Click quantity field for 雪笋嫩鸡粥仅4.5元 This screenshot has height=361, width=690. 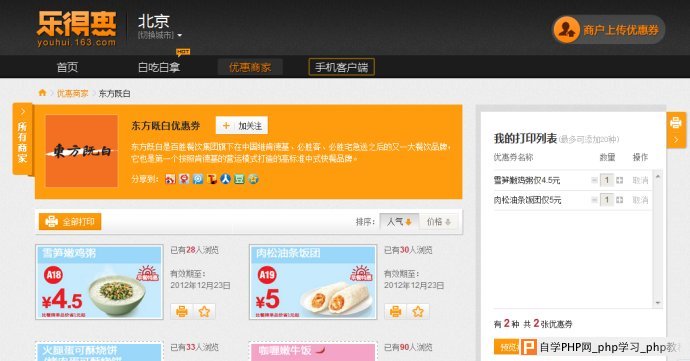coord(607,180)
